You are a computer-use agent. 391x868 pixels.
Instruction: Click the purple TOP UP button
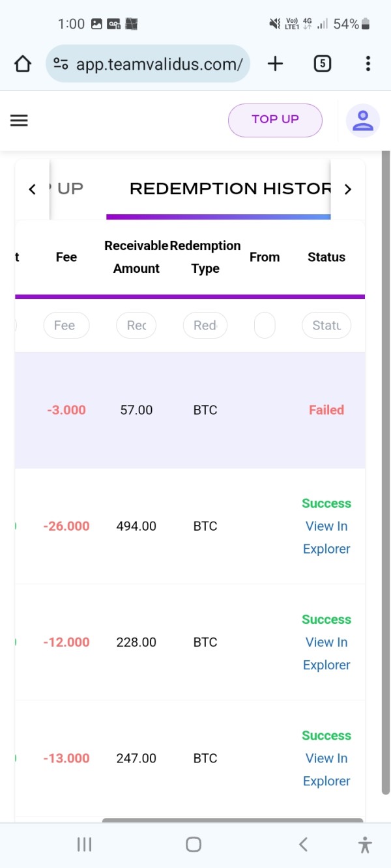[x=275, y=120]
